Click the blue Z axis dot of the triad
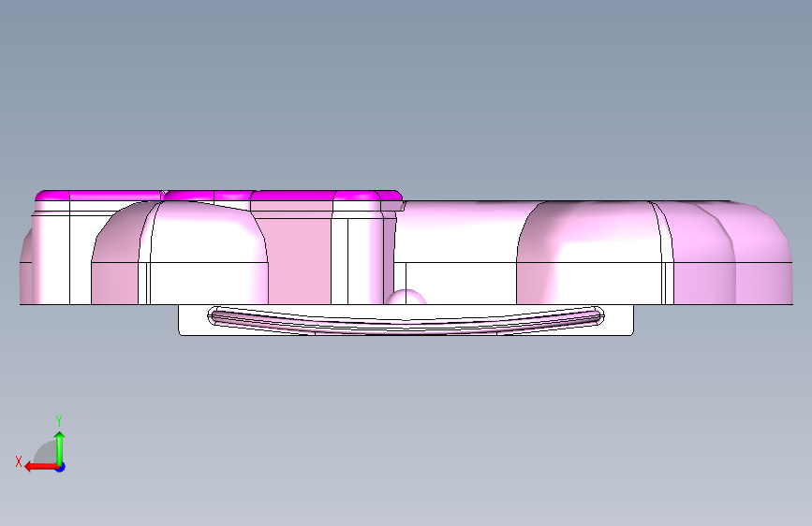The height and width of the screenshot is (526, 812). point(61,467)
